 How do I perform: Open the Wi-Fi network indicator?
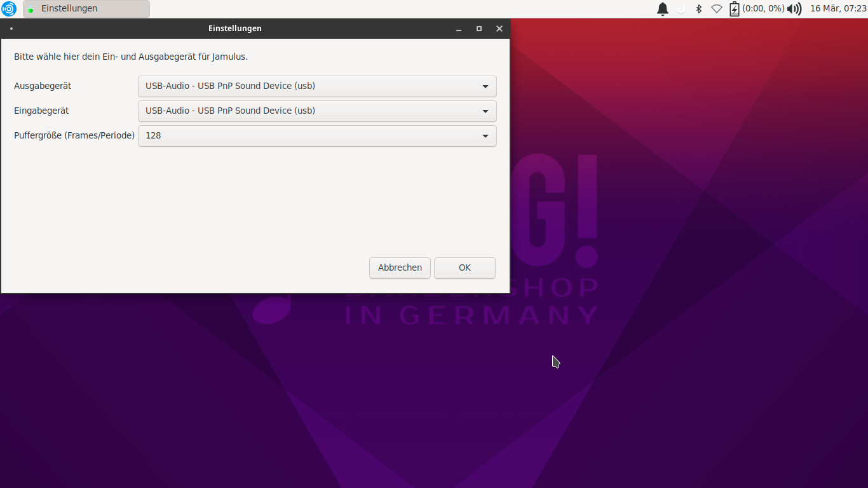coord(717,9)
